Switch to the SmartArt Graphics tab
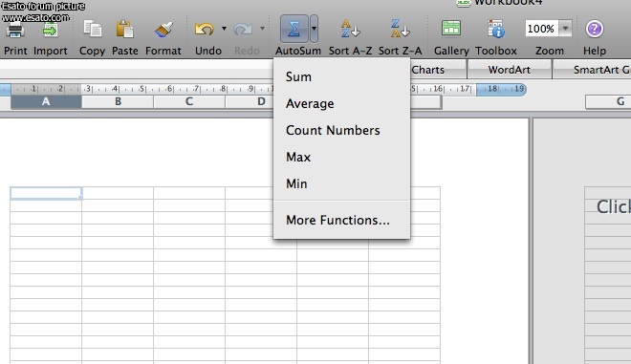 click(592, 70)
